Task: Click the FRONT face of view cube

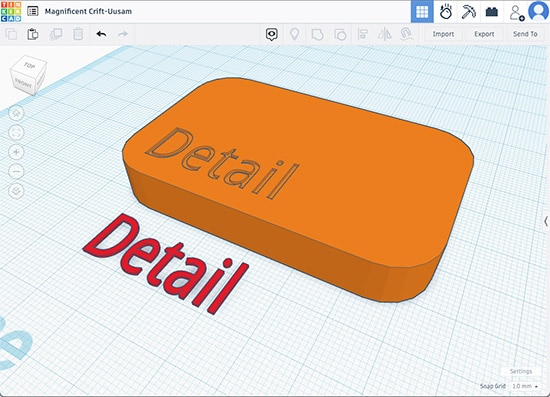Action: pyautogui.click(x=23, y=83)
